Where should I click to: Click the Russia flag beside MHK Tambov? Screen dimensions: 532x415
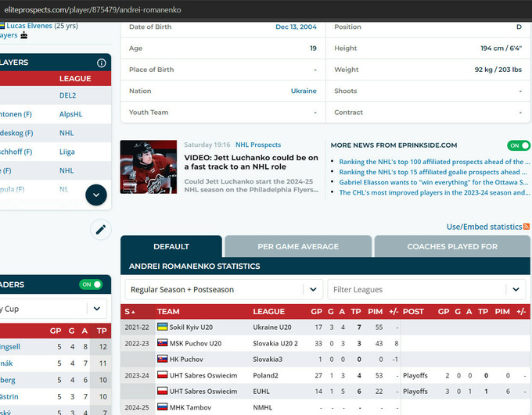[163, 407]
